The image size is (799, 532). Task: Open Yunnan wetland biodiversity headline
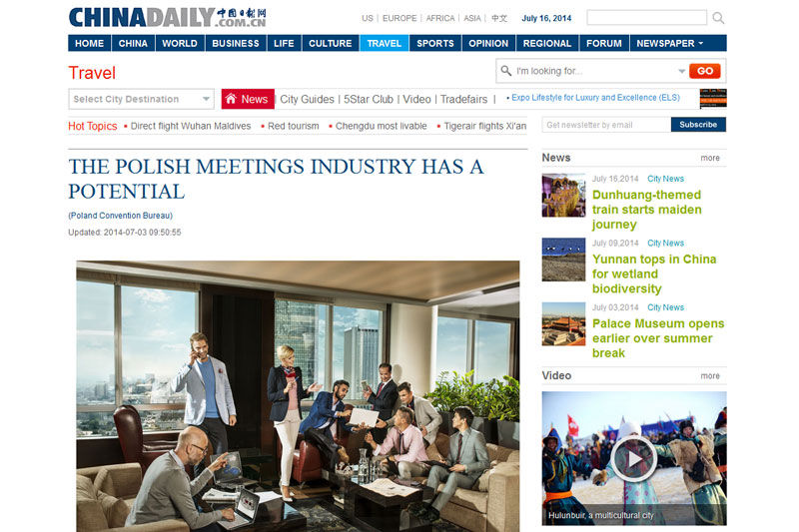point(654,273)
